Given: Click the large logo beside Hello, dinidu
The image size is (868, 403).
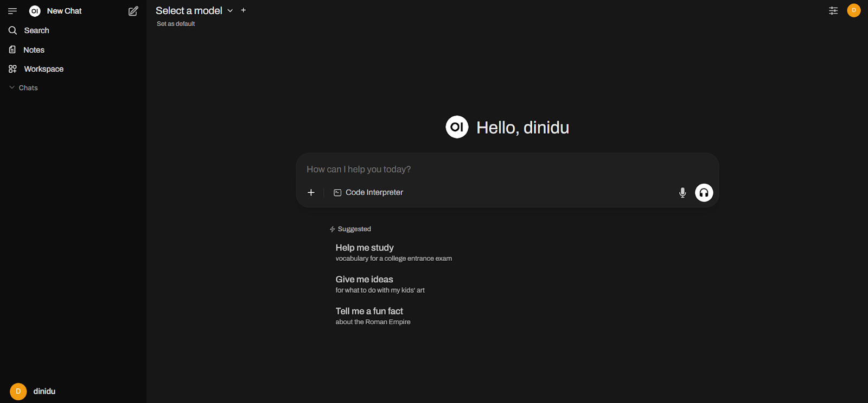Looking at the screenshot, I should tap(457, 127).
